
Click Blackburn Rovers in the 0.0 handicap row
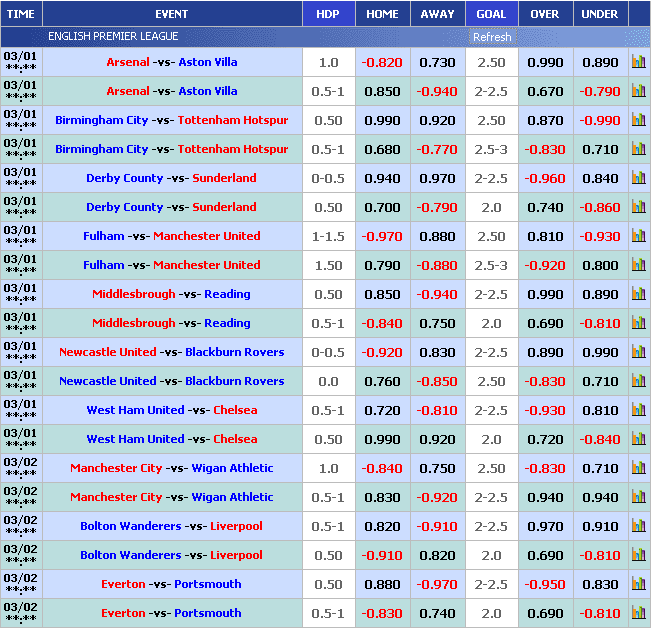click(x=235, y=381)
